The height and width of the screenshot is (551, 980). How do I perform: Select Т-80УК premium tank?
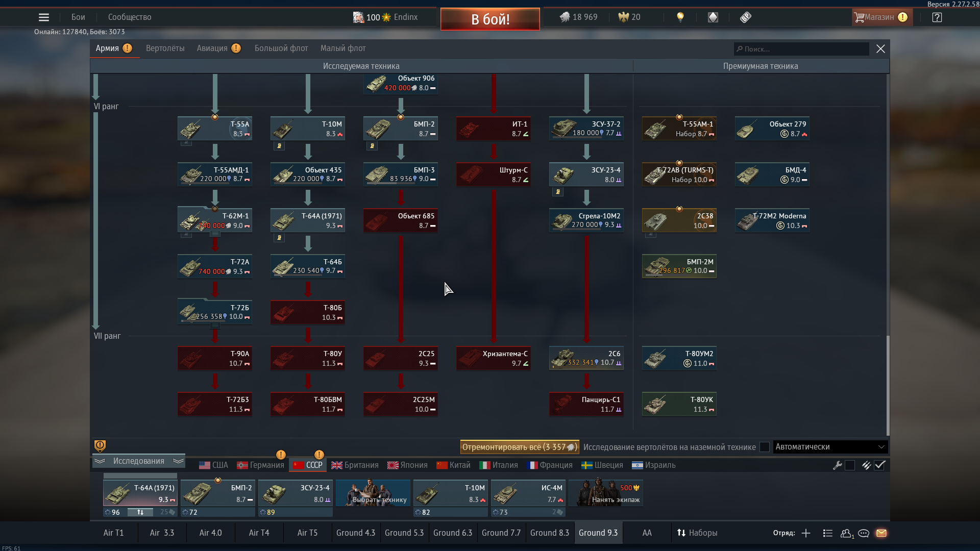click(x=679, y=404)
